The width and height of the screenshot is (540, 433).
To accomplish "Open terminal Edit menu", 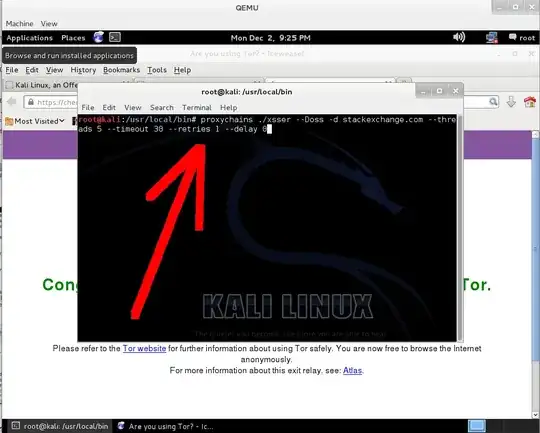I will point(109,107).
